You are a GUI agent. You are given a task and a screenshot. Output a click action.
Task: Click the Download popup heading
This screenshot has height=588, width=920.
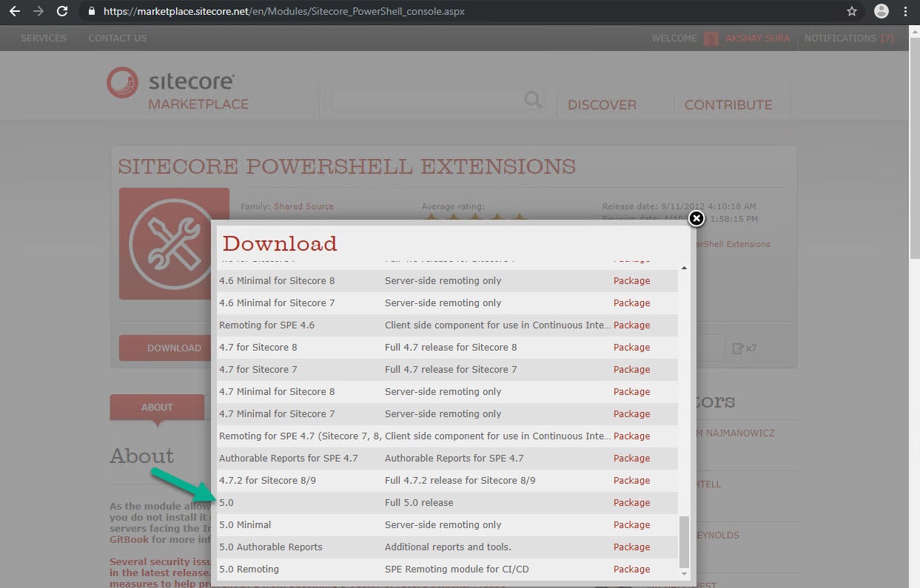(280, 243)
